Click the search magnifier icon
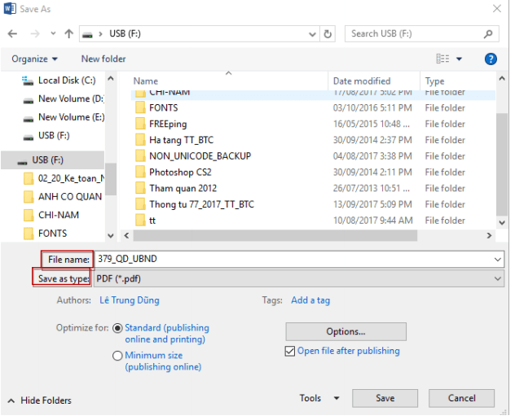The height and width of the screenshot is (420, 515). [489, 34]
